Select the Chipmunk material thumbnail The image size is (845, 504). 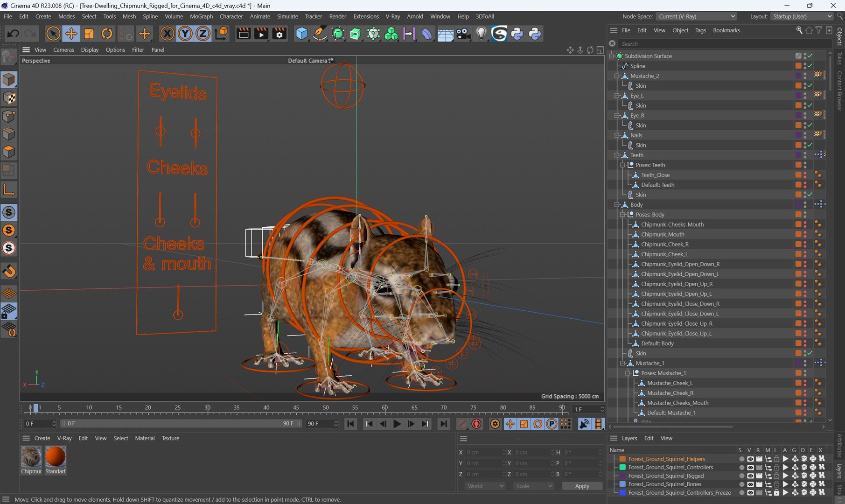pyautogui.click(x=31, y=456)
